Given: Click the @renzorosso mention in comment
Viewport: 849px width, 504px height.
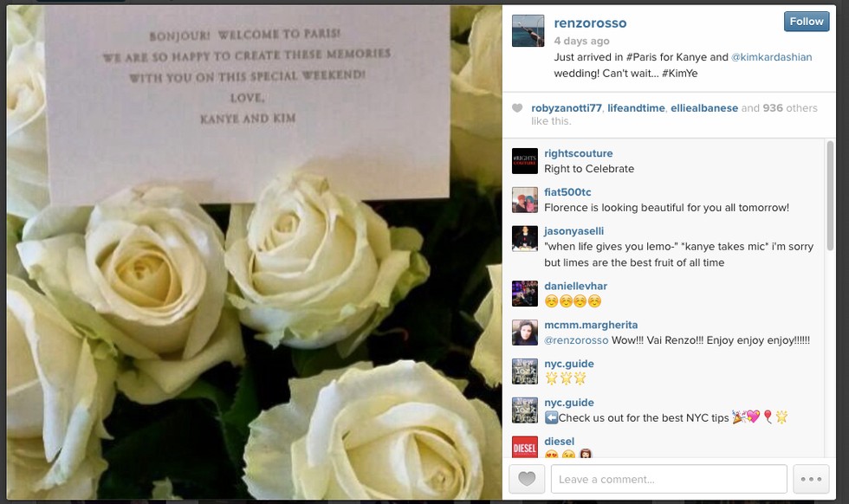Looking at the screenshot, I should point(576,340).
